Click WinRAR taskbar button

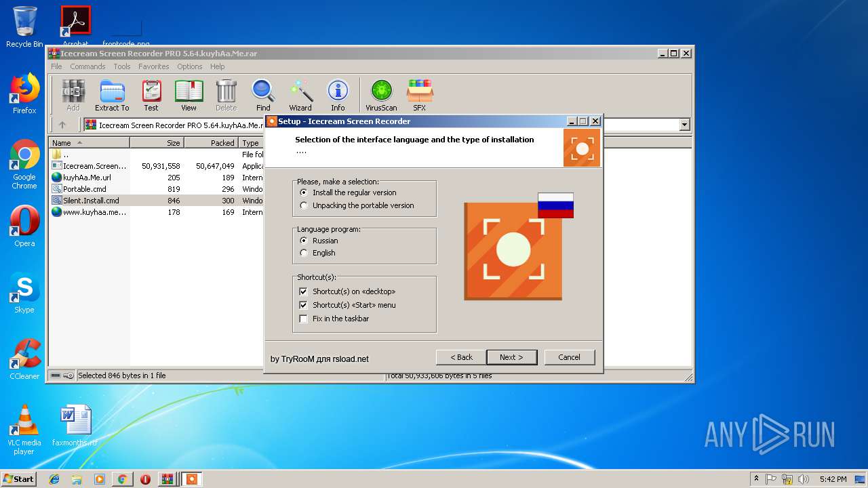[167, 479]
